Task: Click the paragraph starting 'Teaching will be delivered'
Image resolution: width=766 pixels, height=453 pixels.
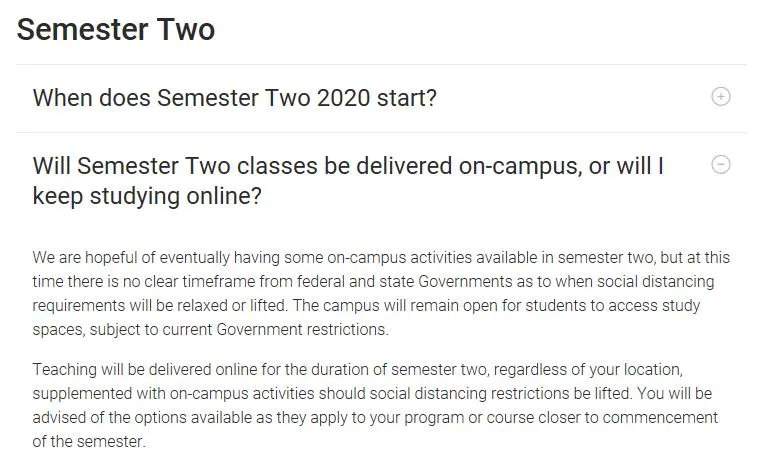Action: coord(375,405)
